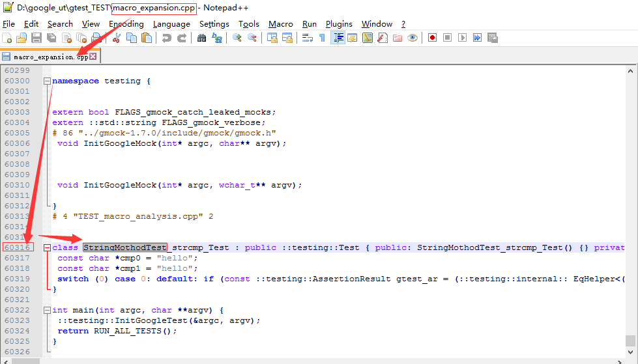Open the Plugins menu
The image size is (638, 364).
pyautogui.click(x=339, y=24)
